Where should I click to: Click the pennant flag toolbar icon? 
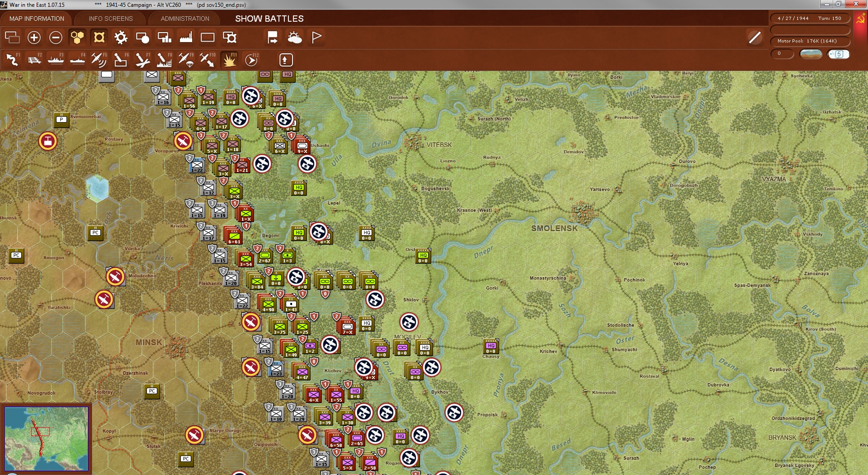click(x=316, y=37)
